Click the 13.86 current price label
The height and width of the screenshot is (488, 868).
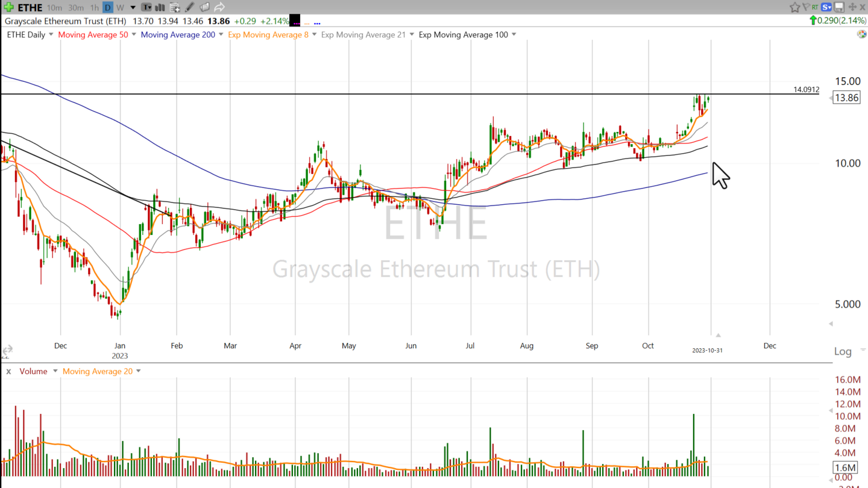(x=846, y=98)
